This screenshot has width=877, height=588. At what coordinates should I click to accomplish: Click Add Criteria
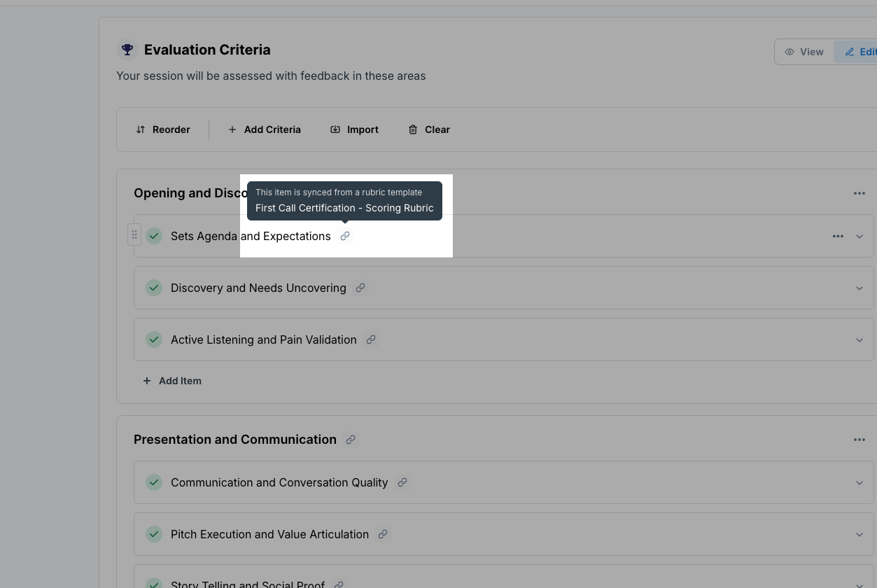coord(264,129)
